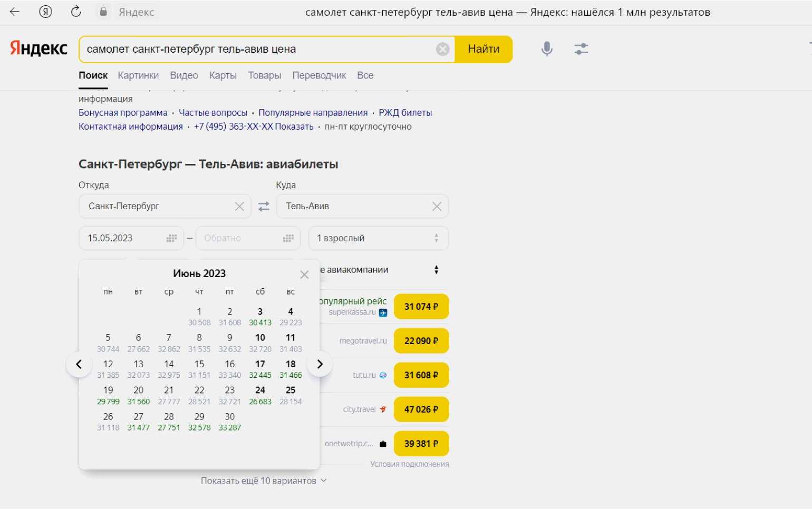812x509 pixels.
Task: Open the Переводчик tab
Action: click(319, 75)
